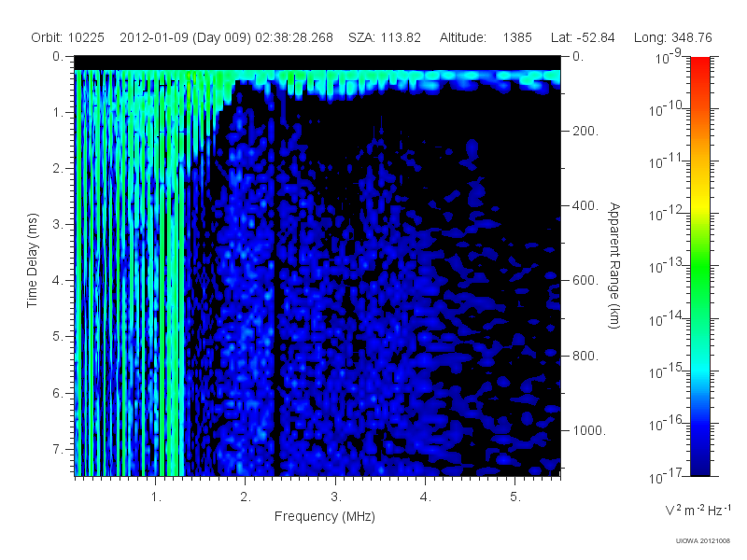Click the 'Altitude:' label

462,37
